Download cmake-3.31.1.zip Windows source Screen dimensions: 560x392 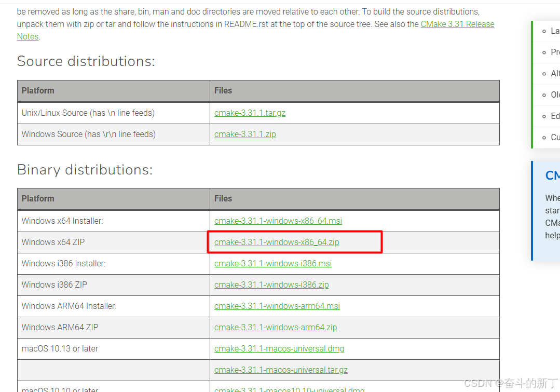tap(245, 134)
